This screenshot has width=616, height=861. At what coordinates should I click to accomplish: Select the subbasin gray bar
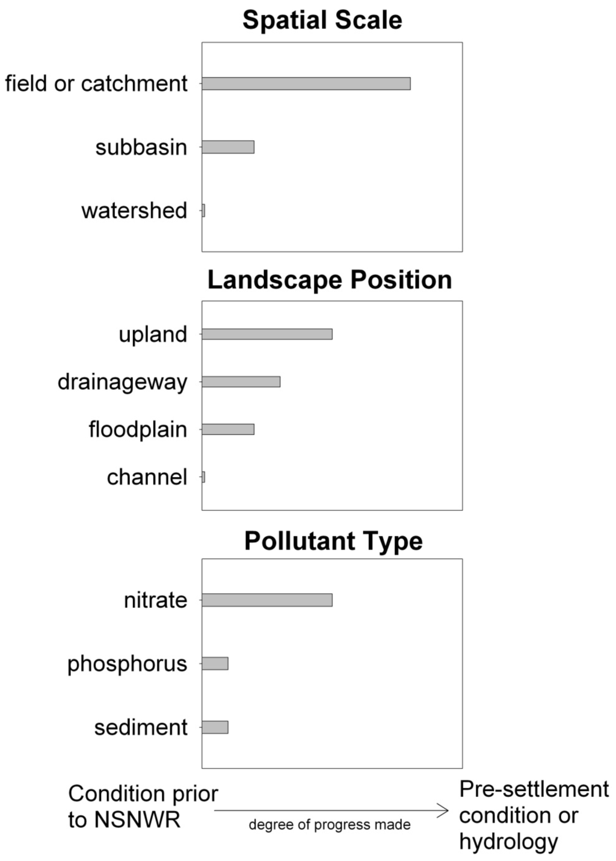click(x=227, y=147)
